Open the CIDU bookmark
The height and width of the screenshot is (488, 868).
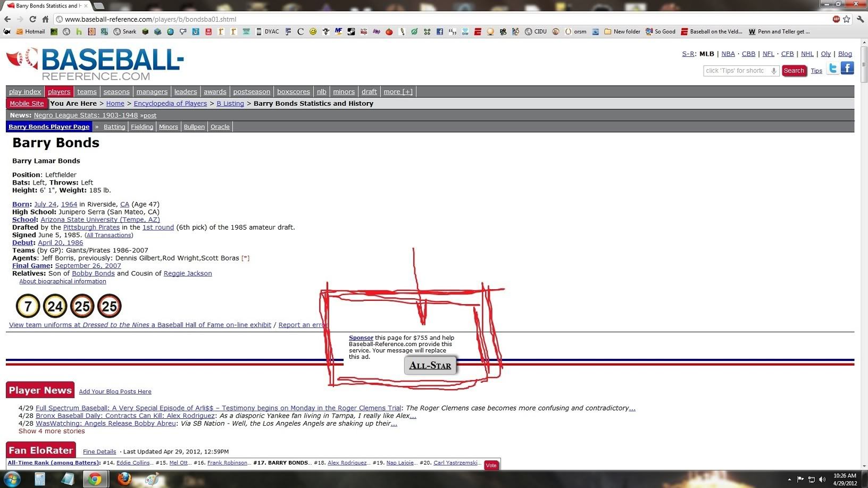point(536,32)
